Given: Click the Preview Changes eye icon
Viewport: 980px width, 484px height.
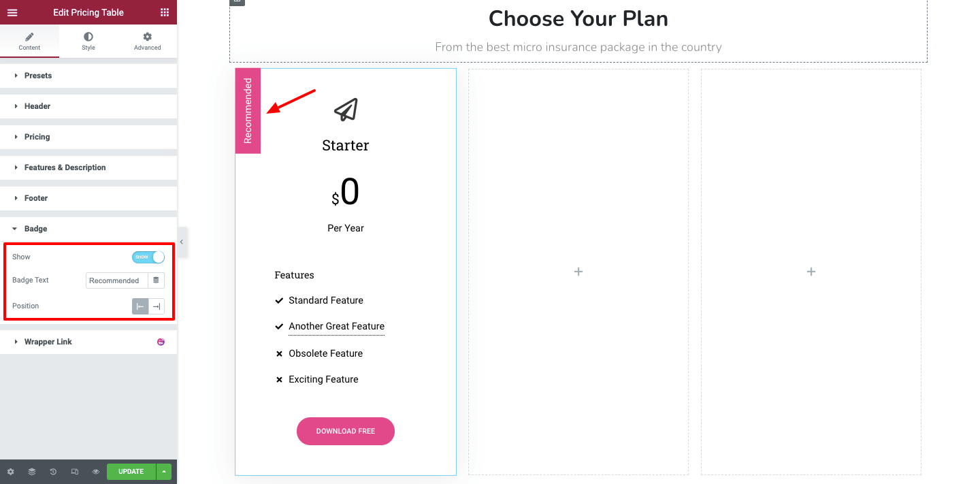Looking at the screenshot, I should (96, 471).
